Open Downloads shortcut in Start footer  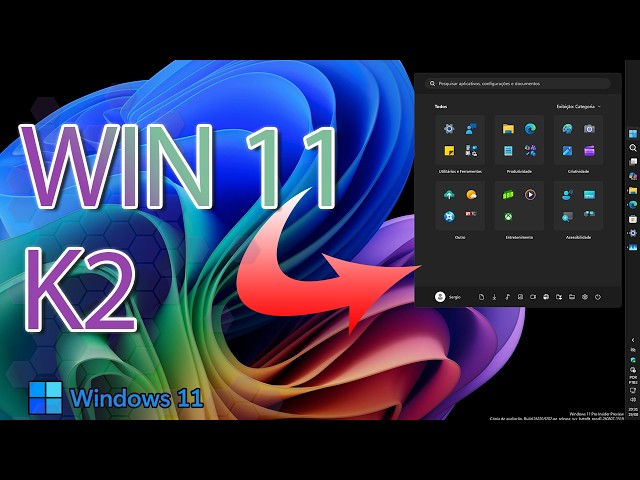(x=494, y=297)
